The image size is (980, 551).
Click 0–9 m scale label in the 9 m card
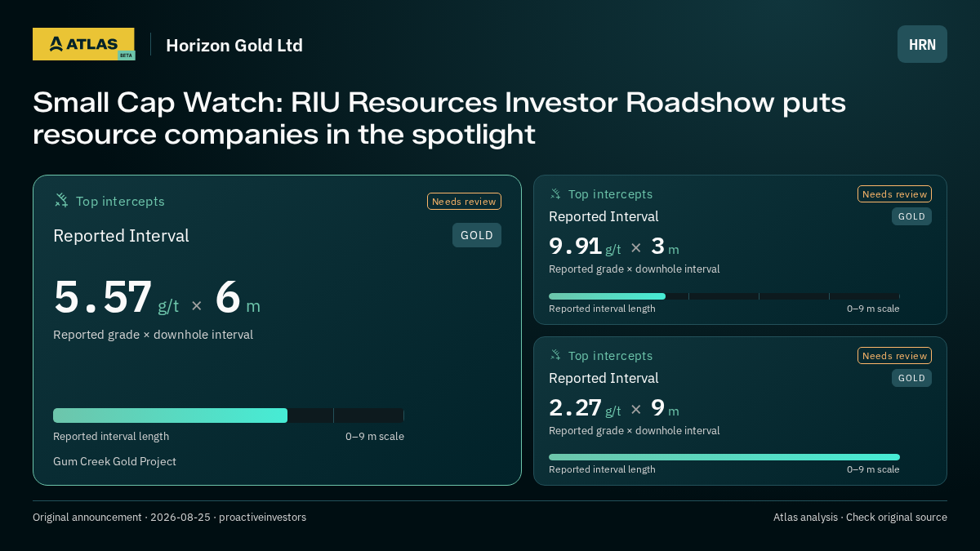pyautogui.click(x=873, y=469)
